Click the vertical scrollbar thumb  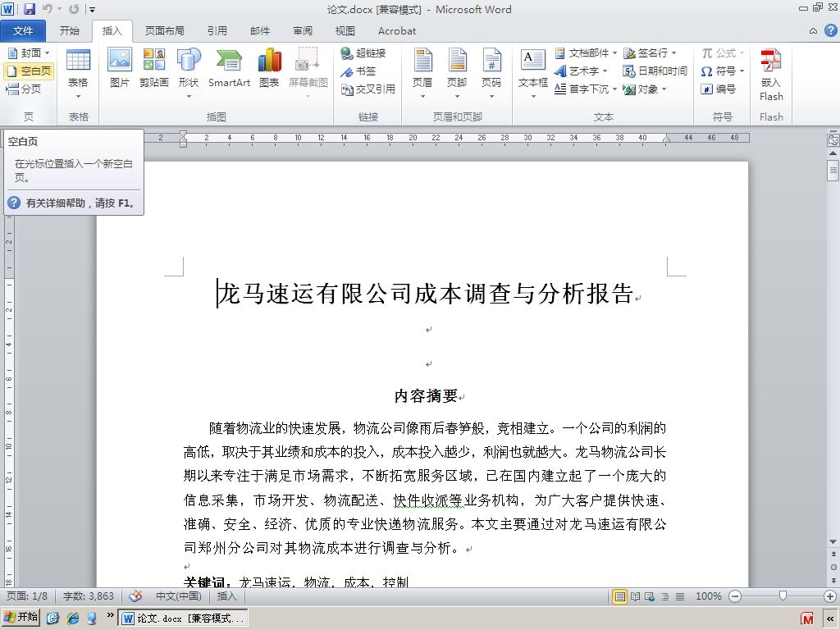tap(833, 171)
